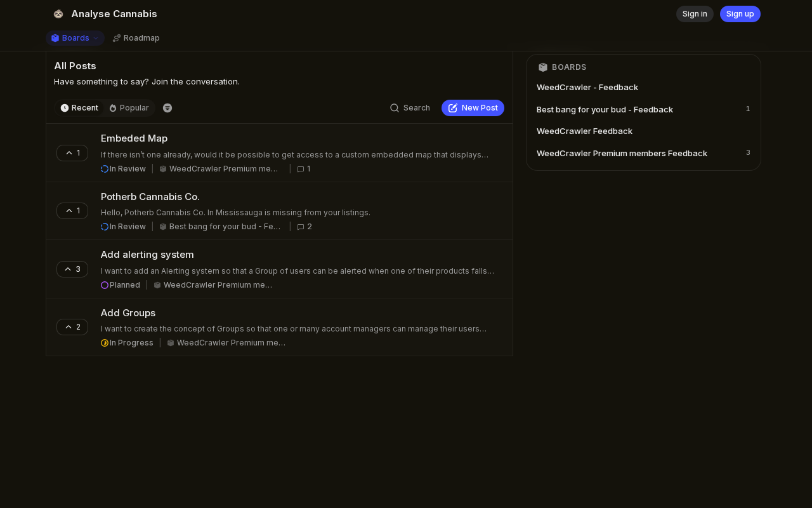Open the Potherb Cannabis Co. post title

click(x=150, y=197)
